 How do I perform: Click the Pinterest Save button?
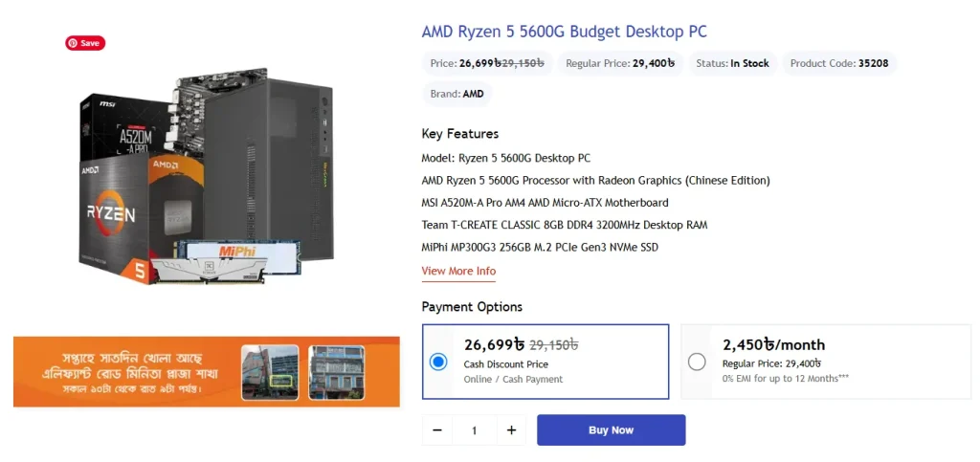[x=85, y=43]
